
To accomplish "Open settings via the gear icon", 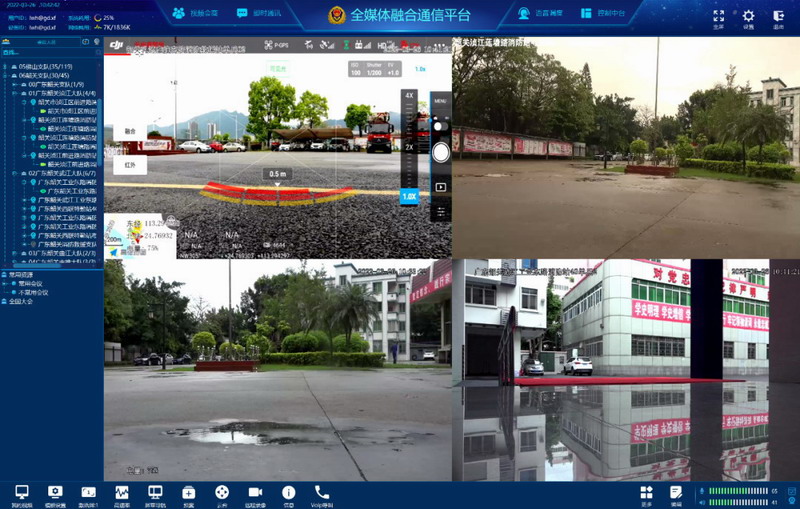I will [749, 17].
